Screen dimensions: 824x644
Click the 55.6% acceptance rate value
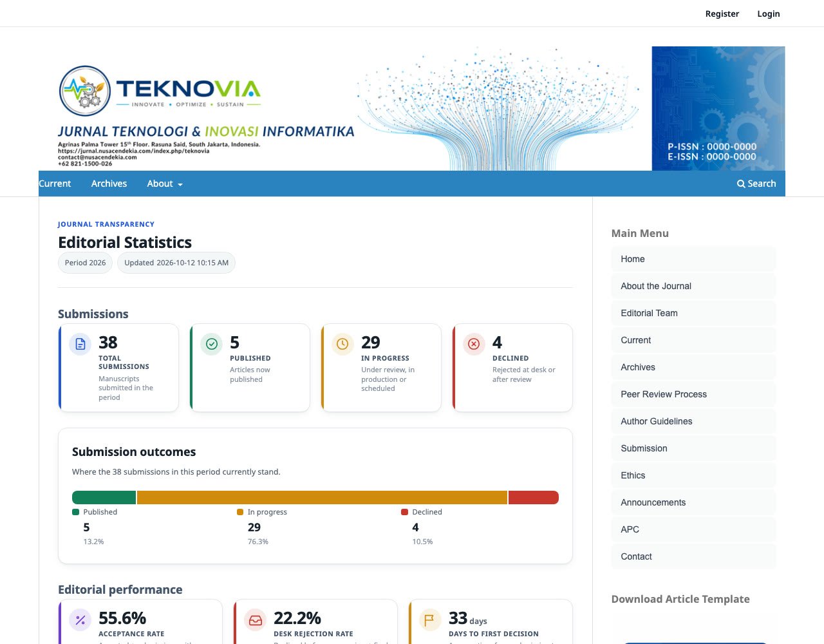click(122, 618)
